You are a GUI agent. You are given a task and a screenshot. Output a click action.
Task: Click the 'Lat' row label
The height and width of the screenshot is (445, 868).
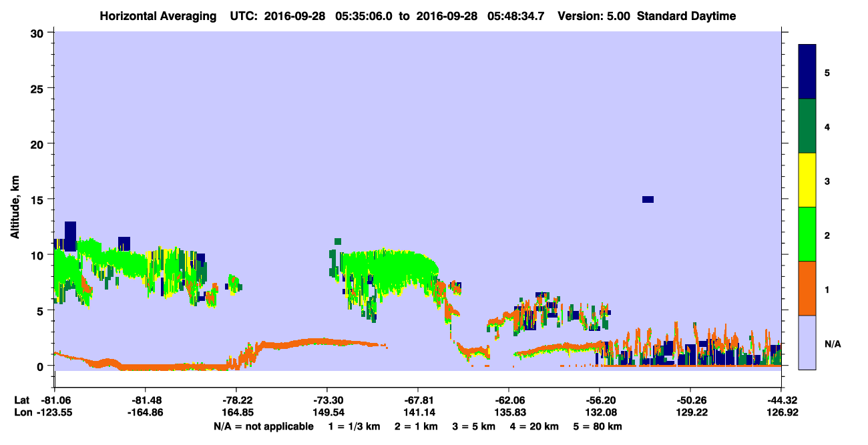coord(22,400)
